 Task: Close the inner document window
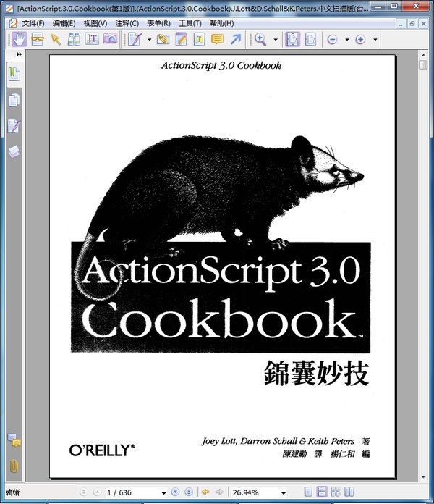coord(423,24)
